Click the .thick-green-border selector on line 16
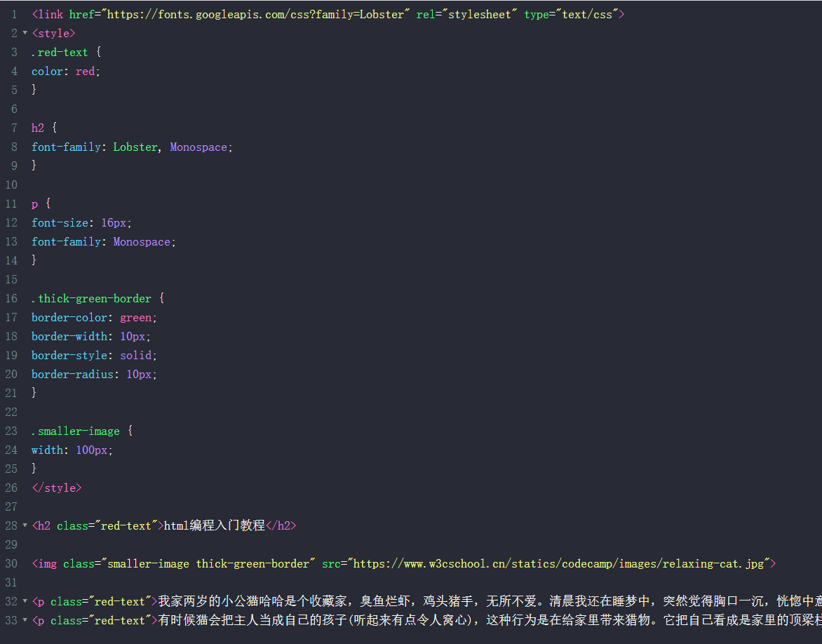 pyautogui.click(x=92, y=298)
